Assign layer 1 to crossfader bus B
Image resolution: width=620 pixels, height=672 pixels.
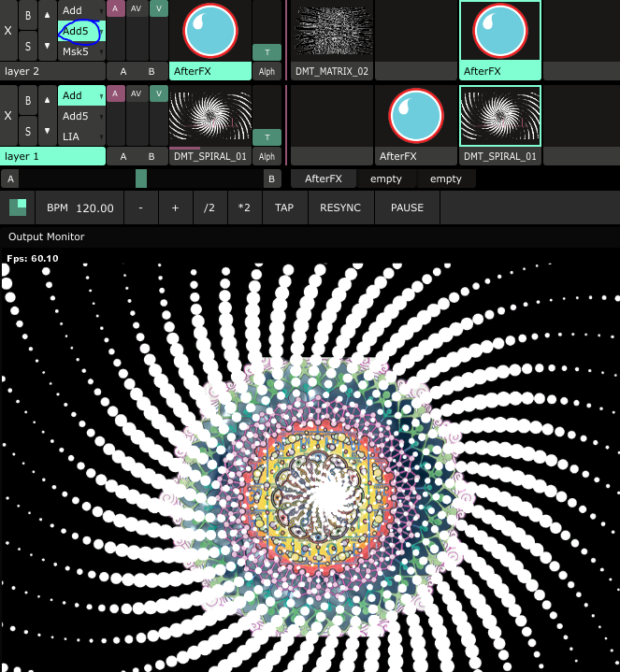(151, 156)
